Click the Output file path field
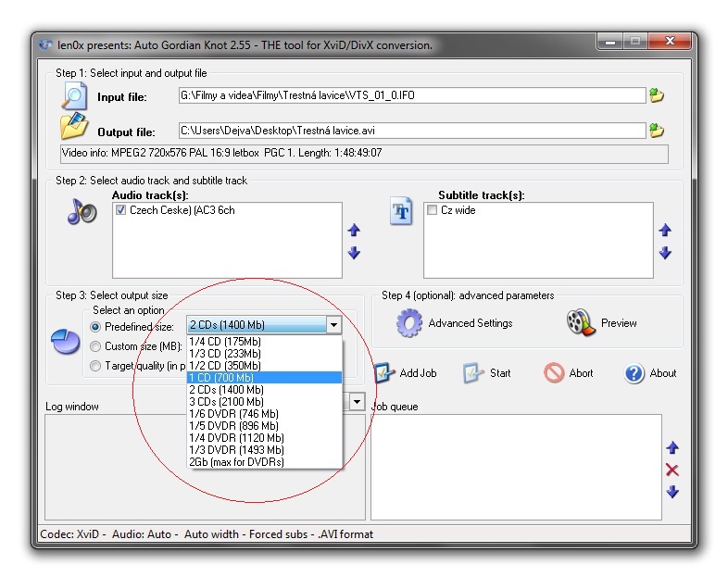This screenshot has width=728, height=577. 412,131
